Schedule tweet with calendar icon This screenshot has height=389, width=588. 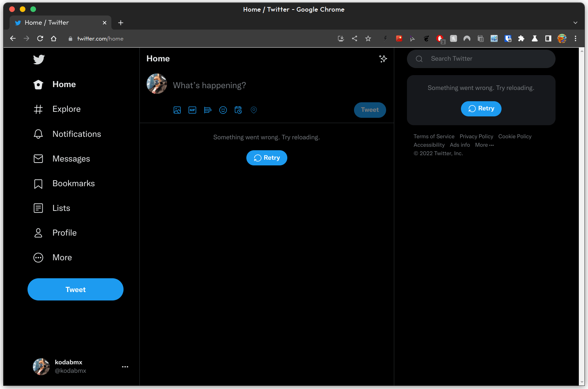pyautogui.click(x=238, y=110)
